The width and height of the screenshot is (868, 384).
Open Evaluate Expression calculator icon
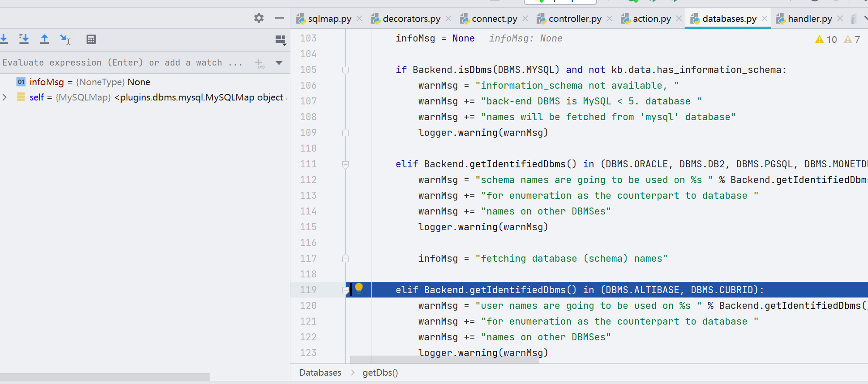[x=91, y=39]
